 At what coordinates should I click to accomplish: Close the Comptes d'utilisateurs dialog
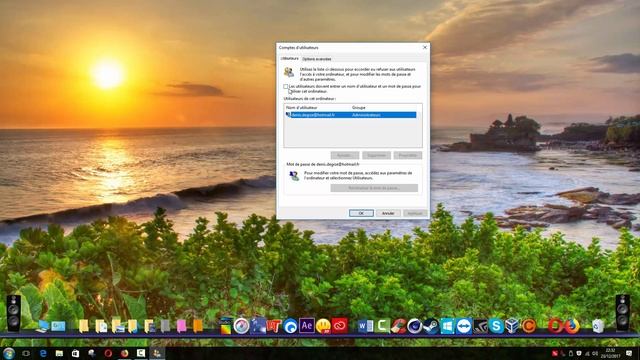(424, 48)
